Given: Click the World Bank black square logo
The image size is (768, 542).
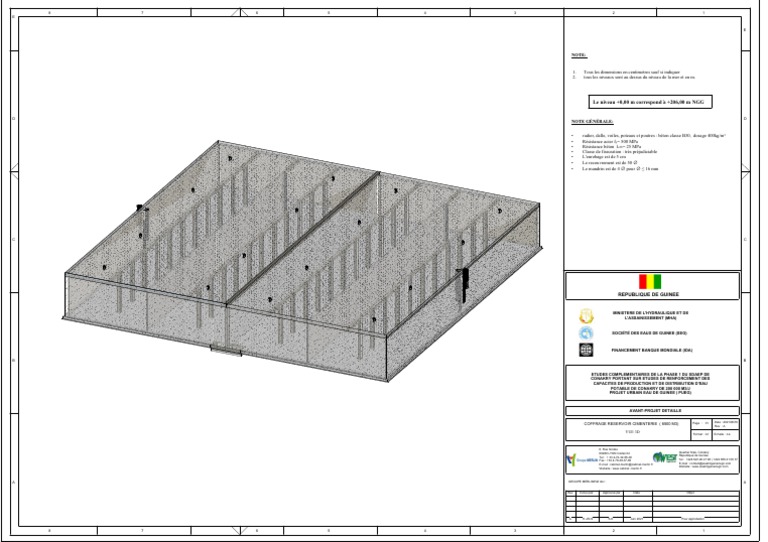Looking at the screenshot, I should pos(586,350).
